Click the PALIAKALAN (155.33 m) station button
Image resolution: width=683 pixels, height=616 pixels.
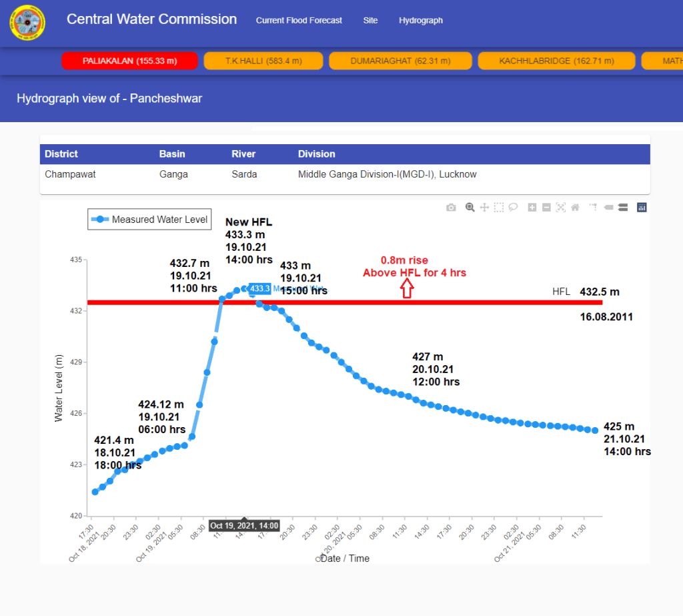click(x=130, y=61)
